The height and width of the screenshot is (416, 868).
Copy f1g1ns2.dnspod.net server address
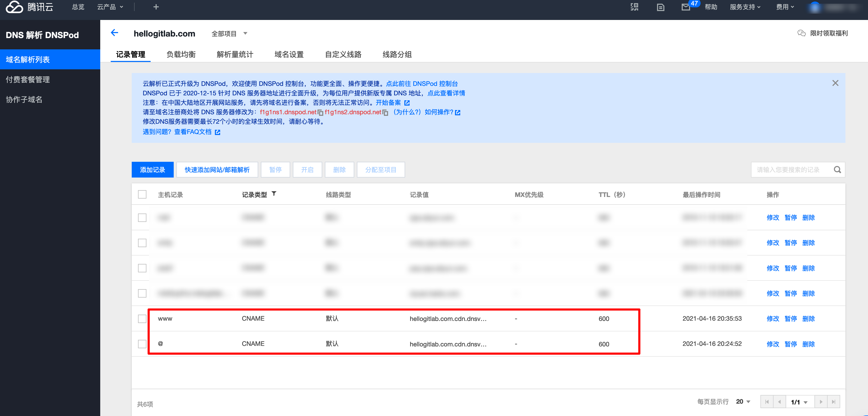(385, 112)
